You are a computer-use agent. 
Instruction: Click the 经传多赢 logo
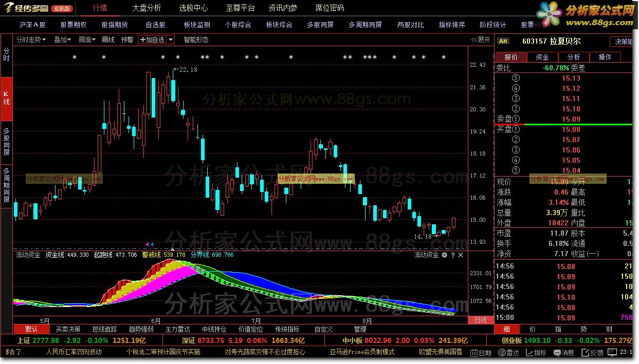[x=26, y=7]
